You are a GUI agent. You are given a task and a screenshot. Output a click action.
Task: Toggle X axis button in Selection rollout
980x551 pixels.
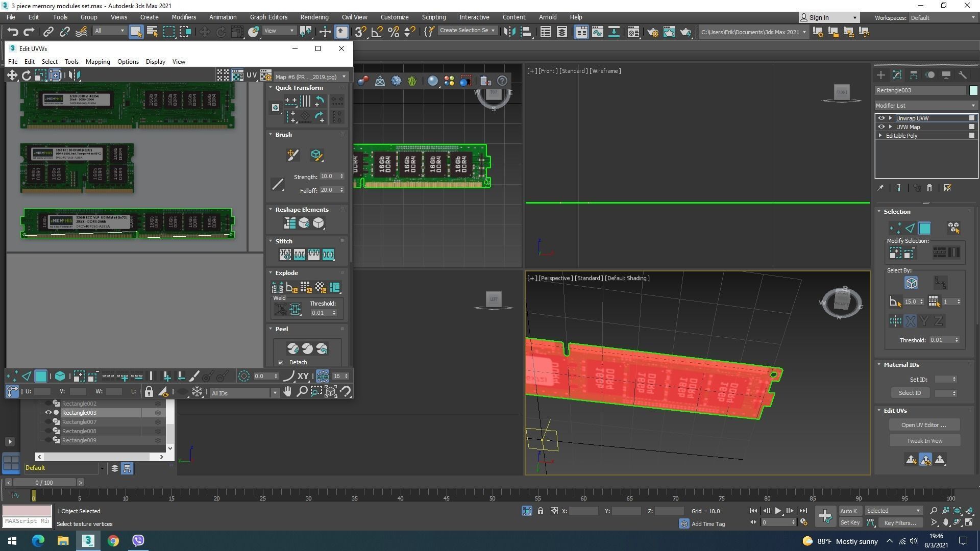pos(910,321)
